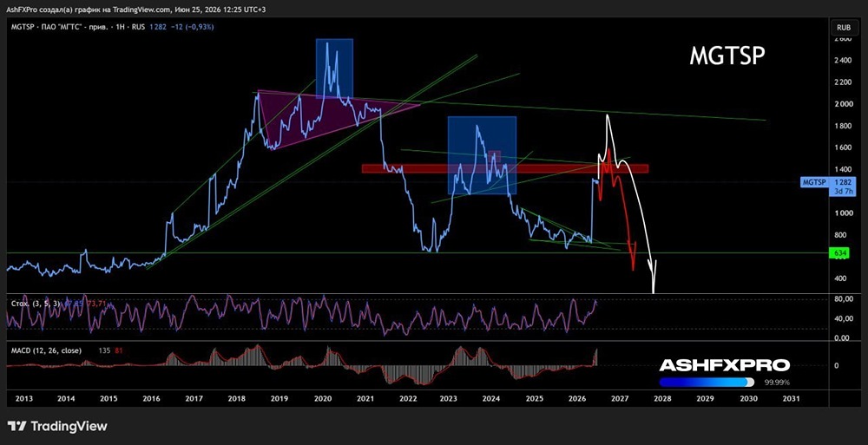Click the MGTSP 1282 price tag

click(x=829, y=186)
